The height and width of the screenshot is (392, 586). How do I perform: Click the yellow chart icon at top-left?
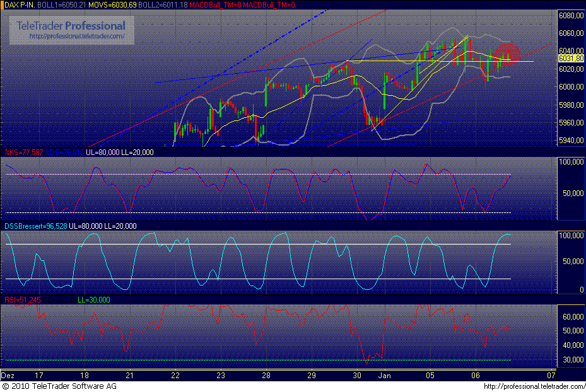coord(4,5)
